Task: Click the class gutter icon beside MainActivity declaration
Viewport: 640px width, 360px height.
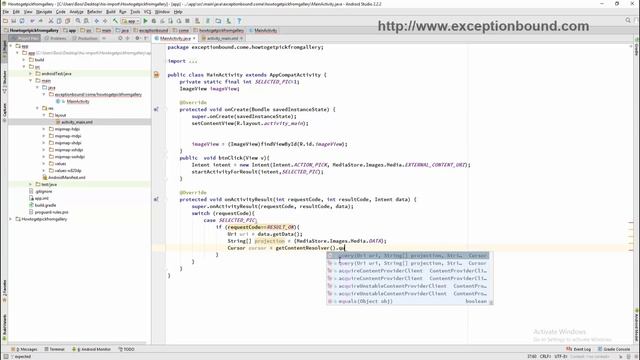Action: click(x=156, y=75)
